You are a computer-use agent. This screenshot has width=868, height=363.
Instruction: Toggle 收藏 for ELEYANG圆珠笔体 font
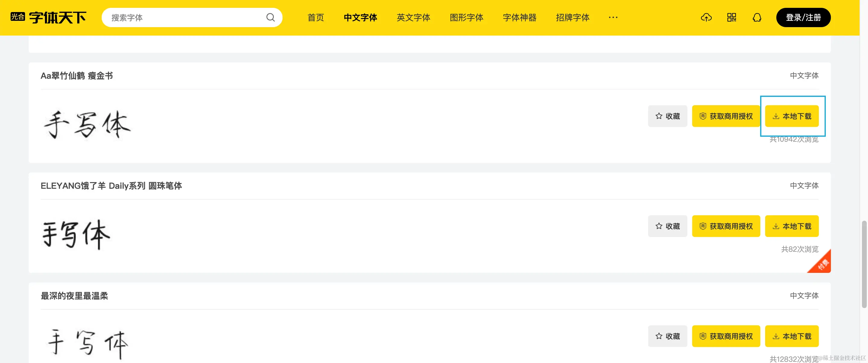[667, 226]
